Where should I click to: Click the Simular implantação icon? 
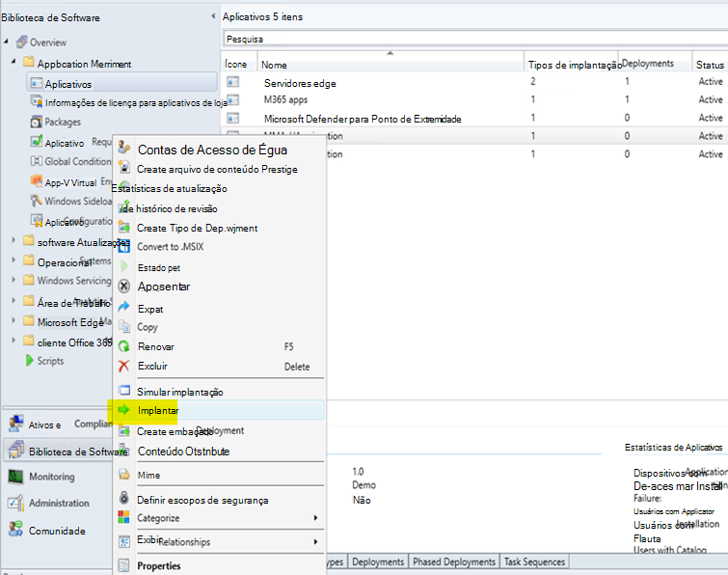click(124, 390)
